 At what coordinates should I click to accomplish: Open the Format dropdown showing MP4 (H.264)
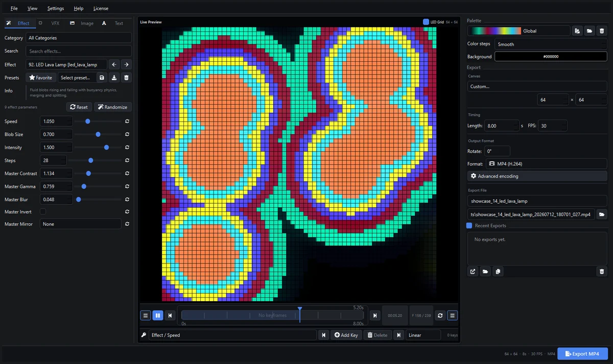[546, 164]
